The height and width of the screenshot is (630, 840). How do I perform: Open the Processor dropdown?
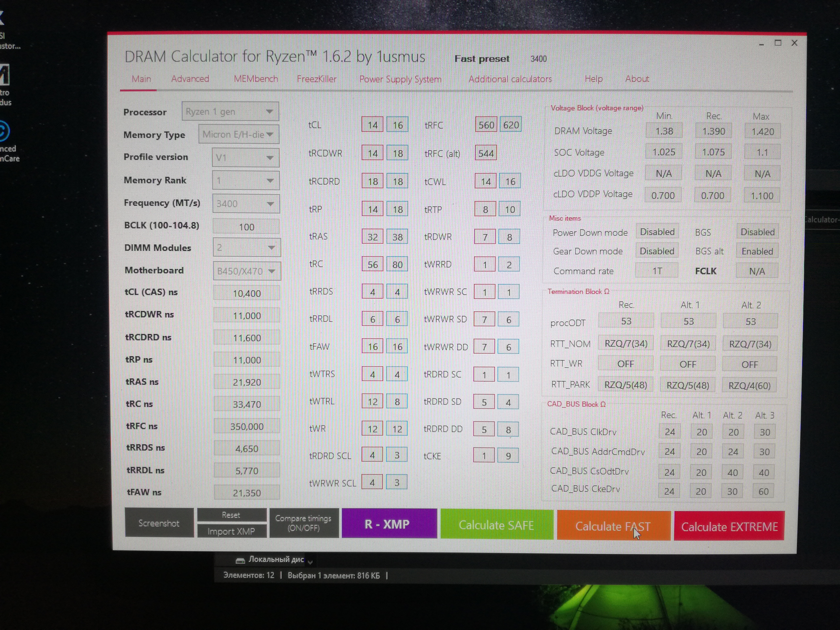pos(231,112)
